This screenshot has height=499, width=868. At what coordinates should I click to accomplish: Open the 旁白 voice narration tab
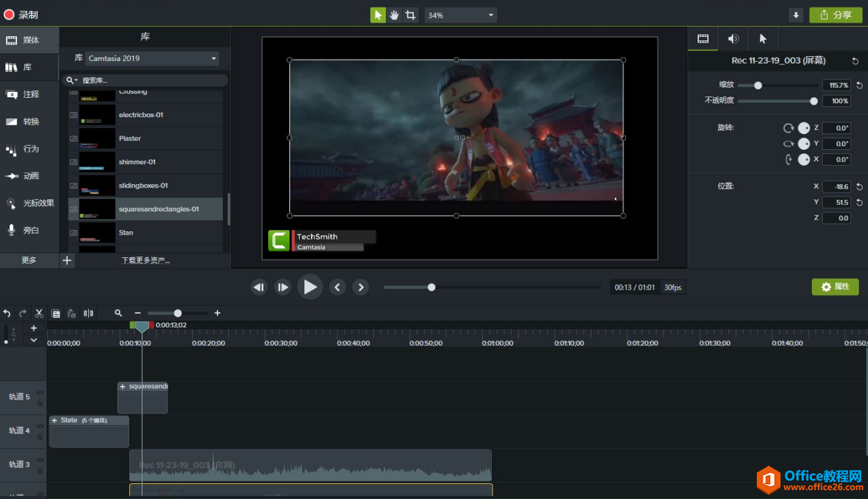pyautogui.click(x=29, y=231)
